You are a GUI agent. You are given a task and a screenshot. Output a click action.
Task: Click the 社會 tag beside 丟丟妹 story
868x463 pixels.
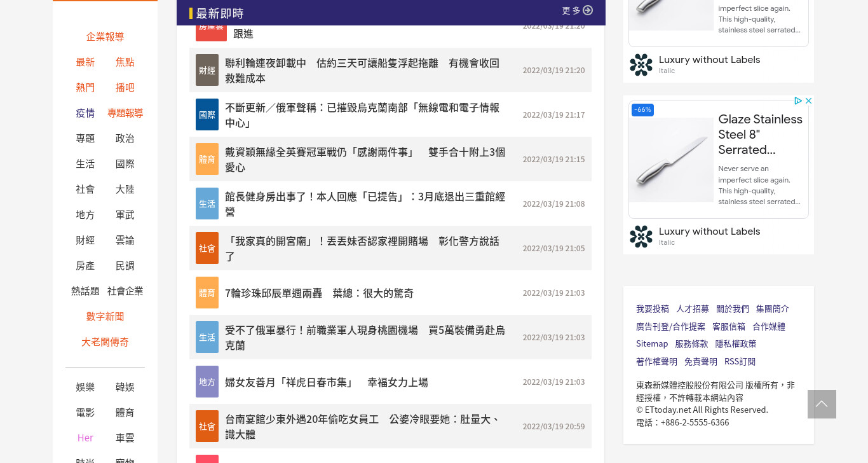(x=207, y=248)
